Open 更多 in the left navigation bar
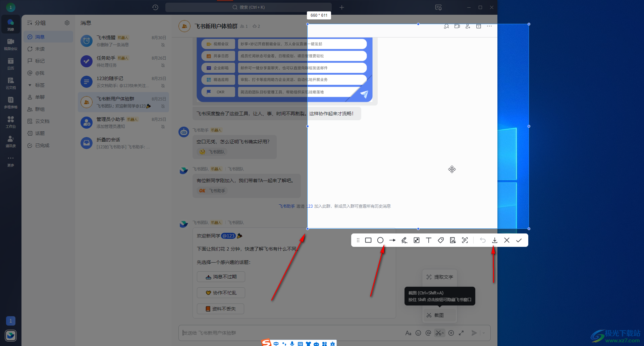 pyautogui.click(x=11, y=161)
